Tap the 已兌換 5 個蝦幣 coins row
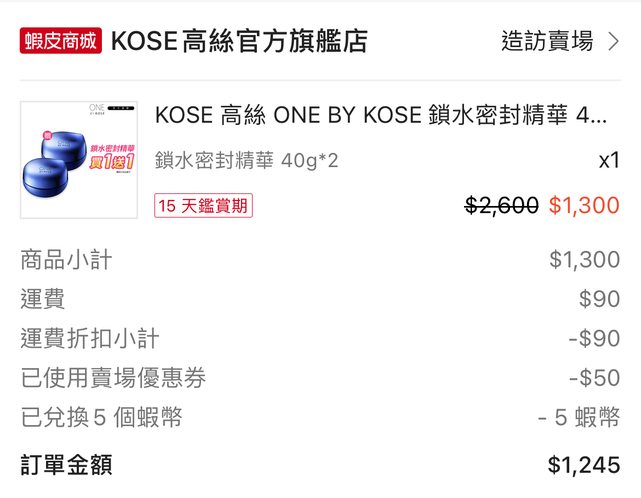Screen dimensions: 641x498 (x=101, y=418)
